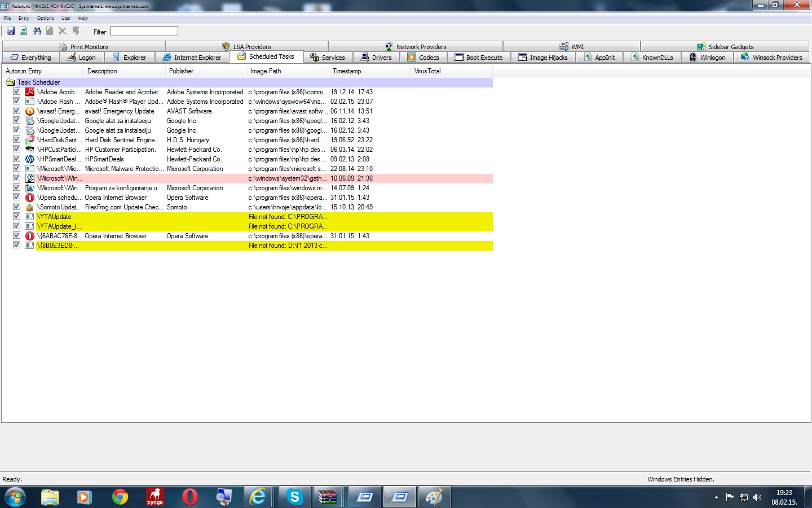The image size is (812, 508).
Task: Open the Entry menu
Action: click(24, 18)
